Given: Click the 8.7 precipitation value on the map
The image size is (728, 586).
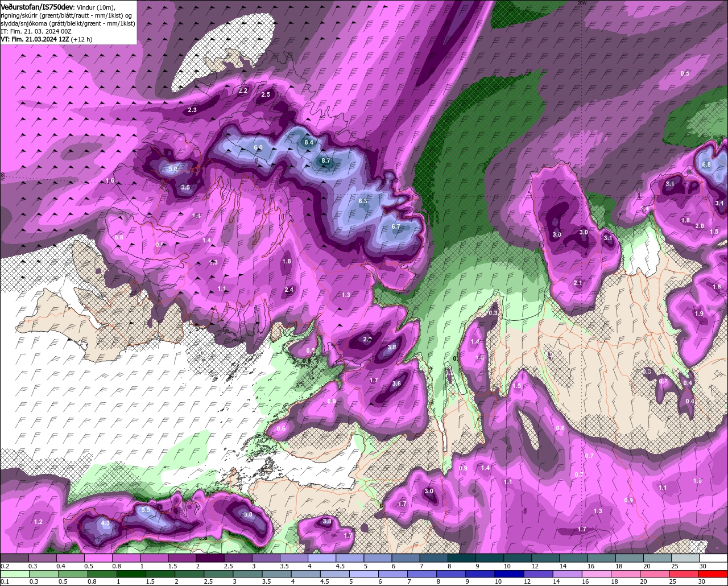Looking at the screenshot, I should pyautogui.click(x=326, y=161).
